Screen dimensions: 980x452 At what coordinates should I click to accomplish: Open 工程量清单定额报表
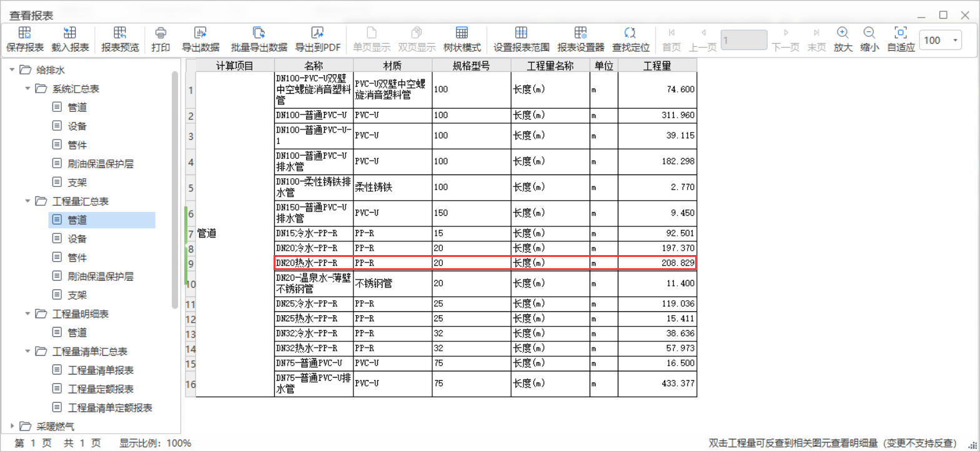pos(110,408)
